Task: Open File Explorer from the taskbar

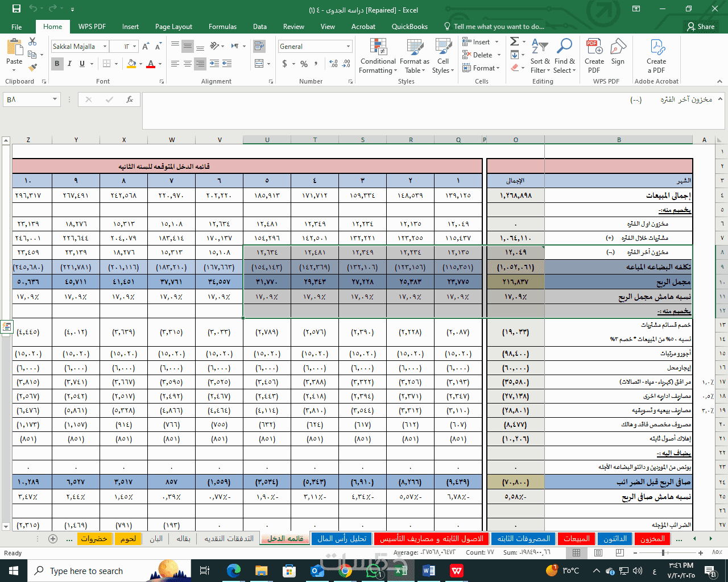Action: [x=261, y=571]
